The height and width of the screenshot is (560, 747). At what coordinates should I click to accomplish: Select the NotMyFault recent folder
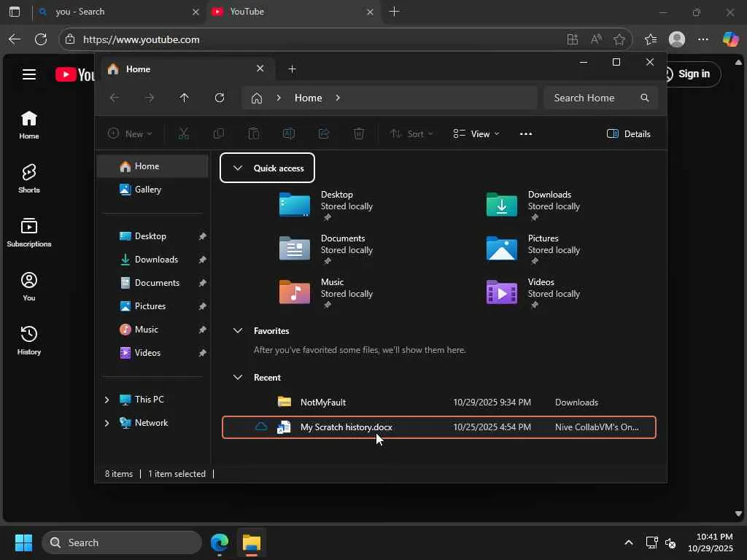pos(322,402)
